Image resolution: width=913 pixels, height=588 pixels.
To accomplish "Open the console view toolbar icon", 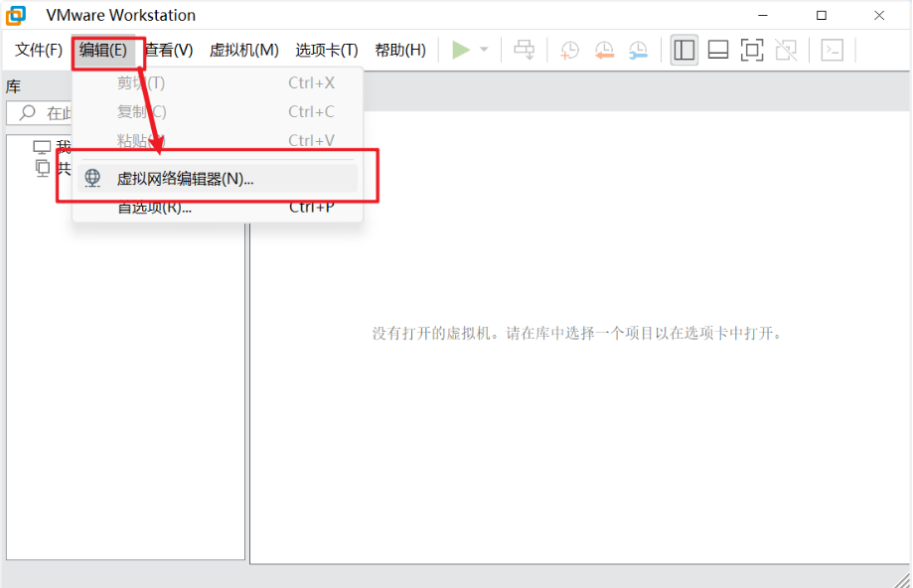I will coord(833,50).
